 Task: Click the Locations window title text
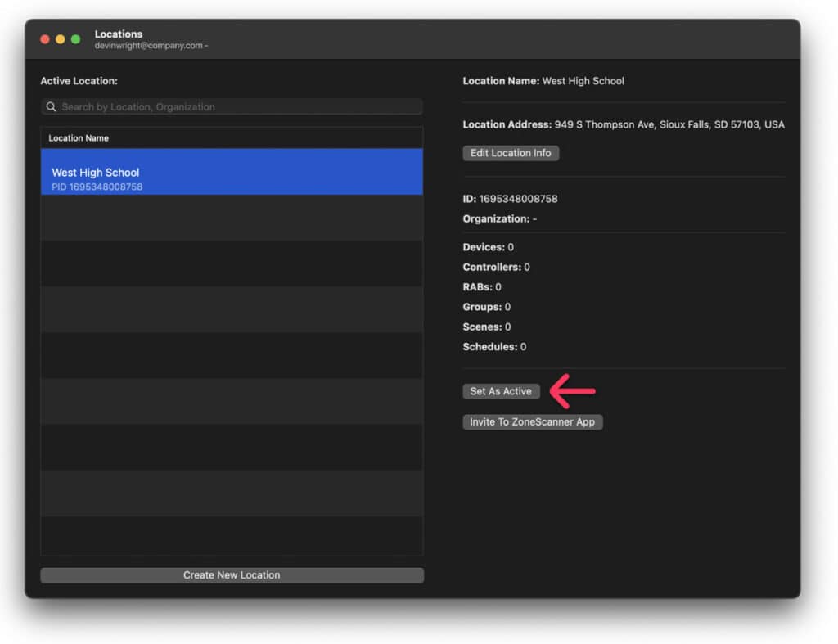pos(119,34)
